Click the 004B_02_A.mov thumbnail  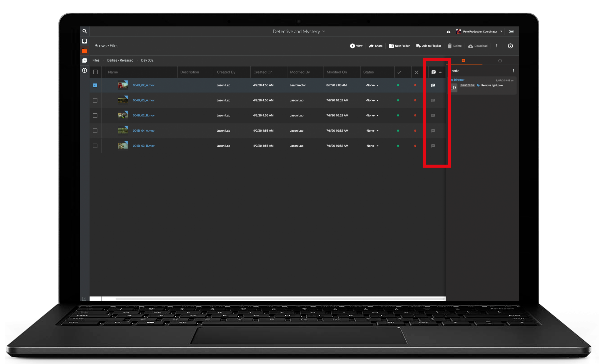click(x=123, y=85)
